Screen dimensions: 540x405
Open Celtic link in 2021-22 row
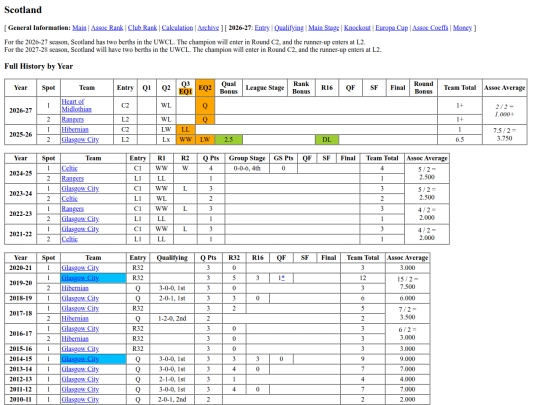pyautogui.click(x=70, y=239)
